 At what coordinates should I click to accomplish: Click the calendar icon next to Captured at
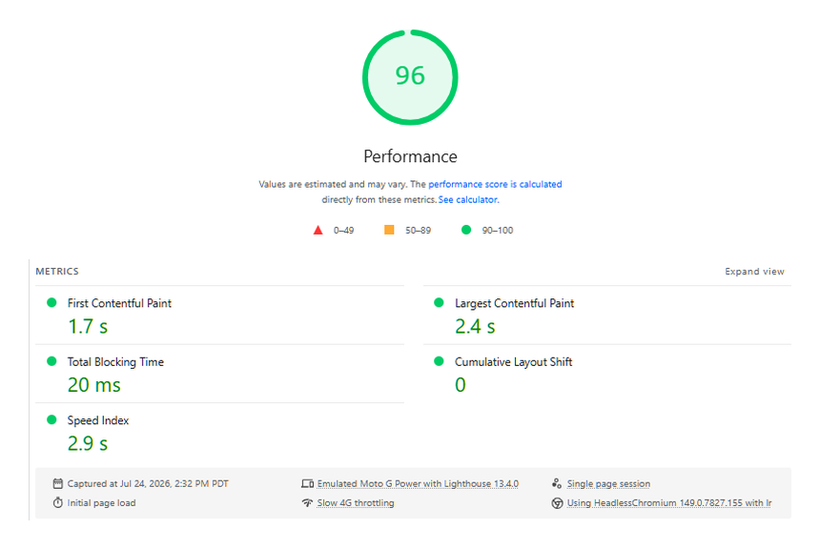pyautogui.click(x=58, y=484)
